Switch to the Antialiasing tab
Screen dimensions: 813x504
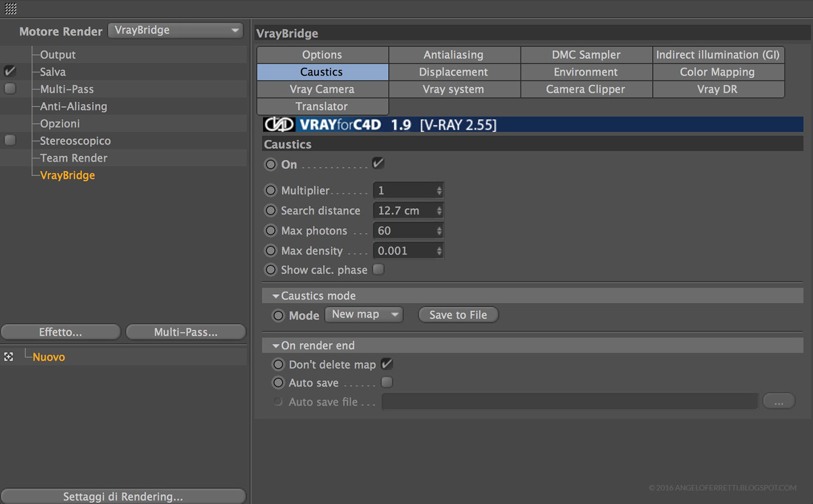pos(454,55)
